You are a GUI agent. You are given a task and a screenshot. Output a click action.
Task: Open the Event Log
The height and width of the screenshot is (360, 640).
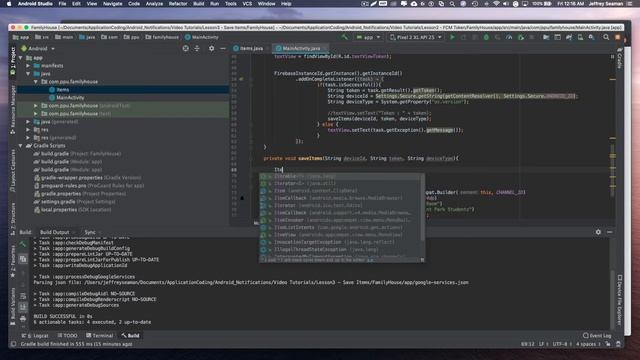tap(597, 336)
